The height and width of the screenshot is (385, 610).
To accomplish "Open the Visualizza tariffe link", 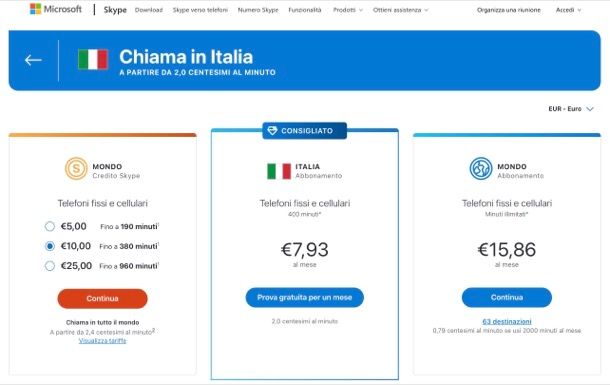I will pyautogui.click(x=103, y=341).
